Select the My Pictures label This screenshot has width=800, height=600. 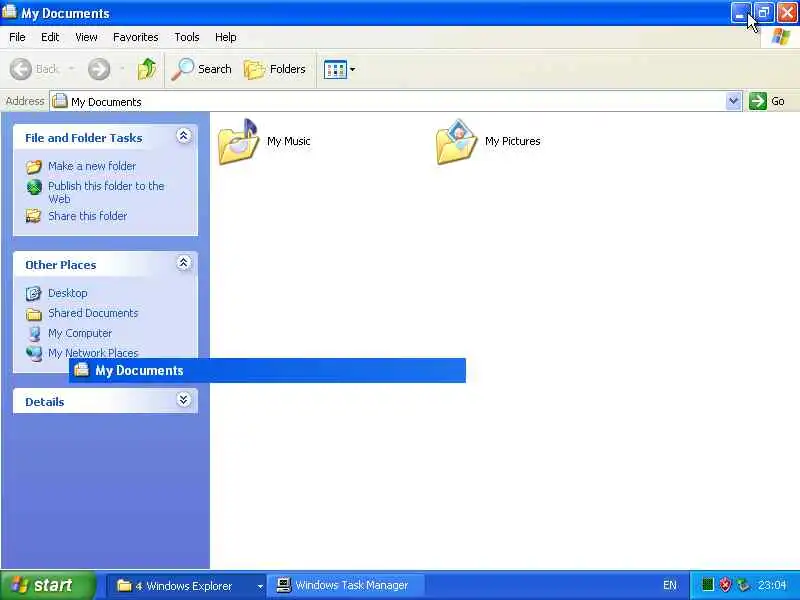512,141
